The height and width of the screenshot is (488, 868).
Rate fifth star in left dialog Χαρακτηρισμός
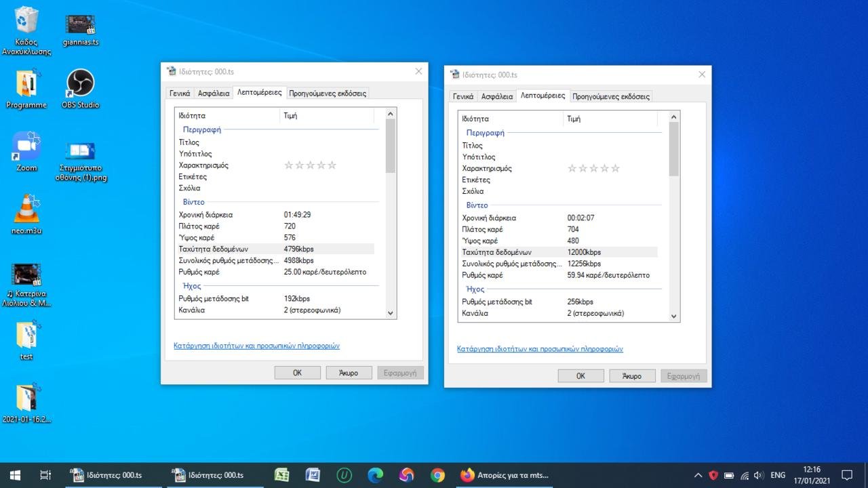tap(332, 165)
